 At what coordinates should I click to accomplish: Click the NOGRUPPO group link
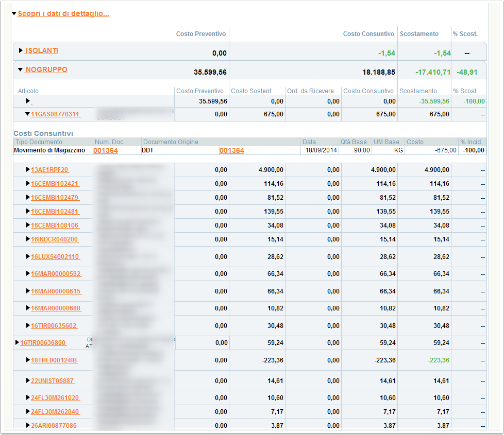coord(46,69)
